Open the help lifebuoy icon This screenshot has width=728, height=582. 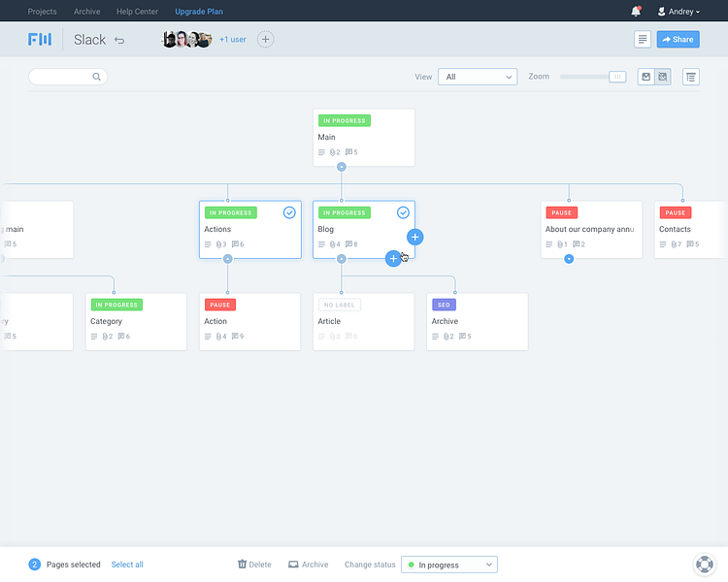point(705,565)
